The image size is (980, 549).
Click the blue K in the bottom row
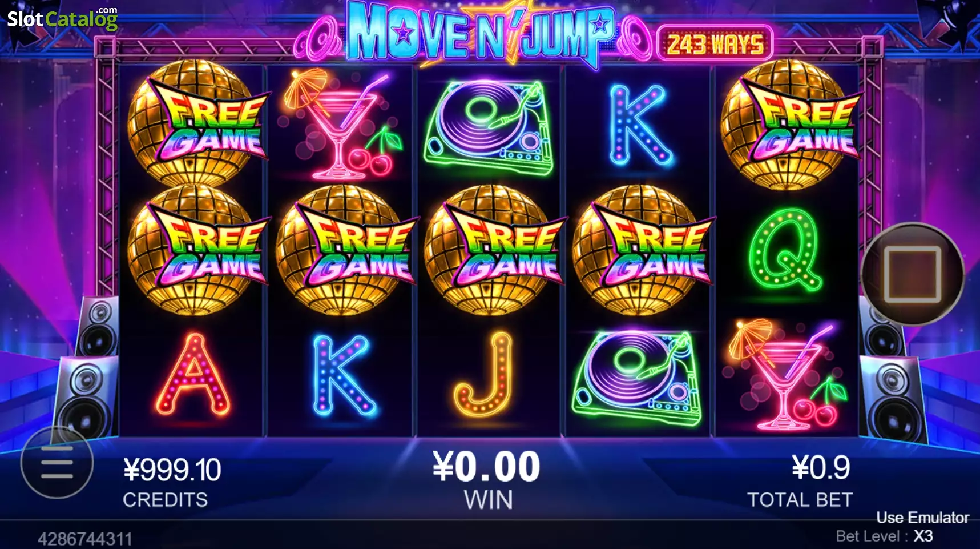(343, 375)
